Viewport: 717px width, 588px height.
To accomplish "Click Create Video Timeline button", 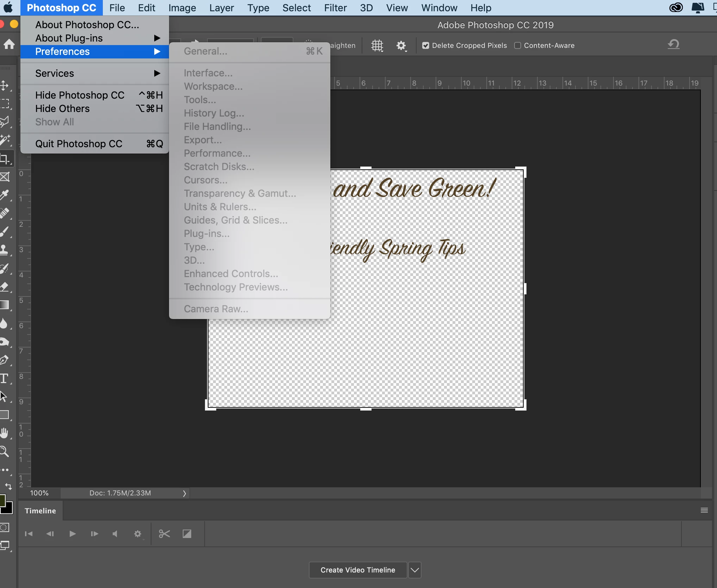I will pos(357,570).
